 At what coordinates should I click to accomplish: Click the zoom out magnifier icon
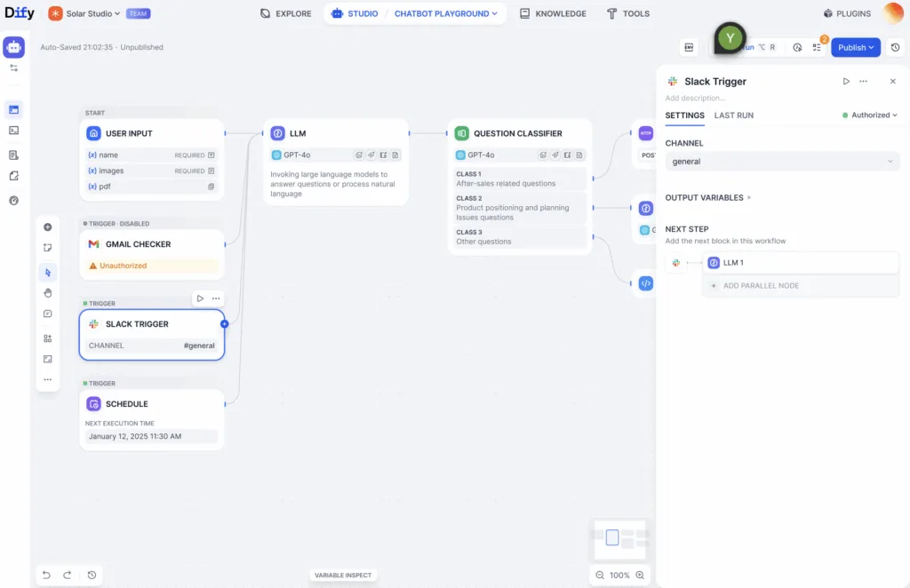click(x=601, y=576)
